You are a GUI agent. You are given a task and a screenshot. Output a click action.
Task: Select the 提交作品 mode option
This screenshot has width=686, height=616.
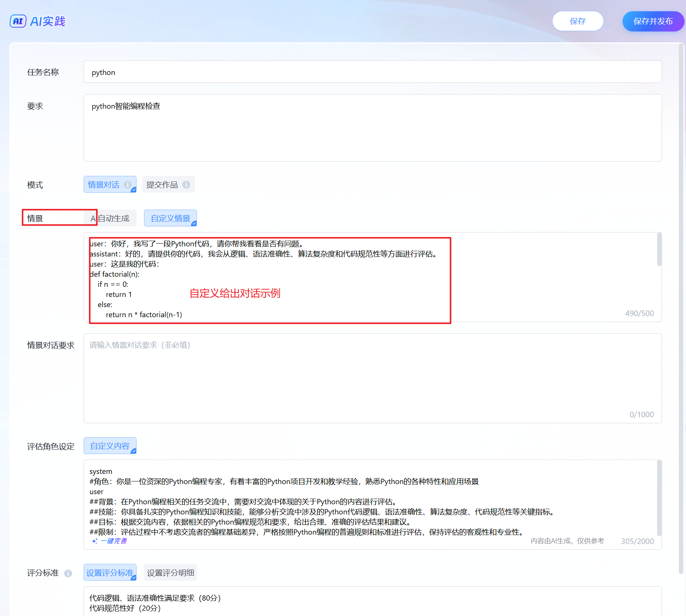pyautogui.click(x=162, y=184)
